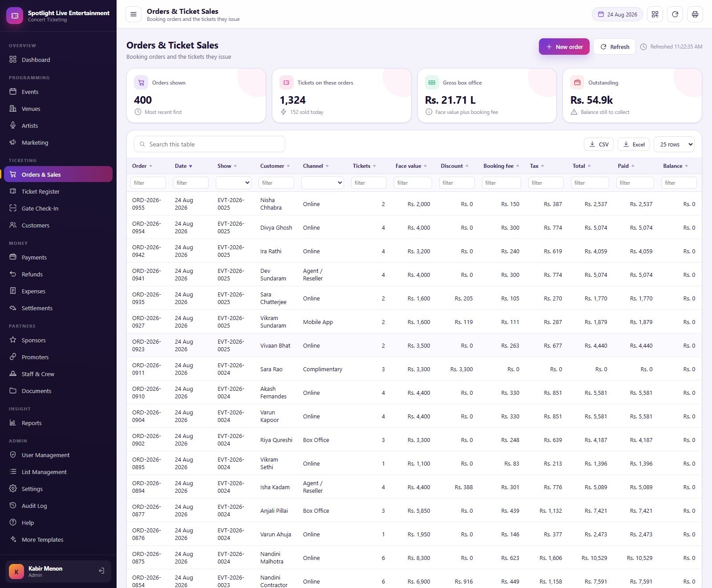The image size is (712, 588).
Task: Click the Venues building icon in sidebar
Action: point(13,109)
